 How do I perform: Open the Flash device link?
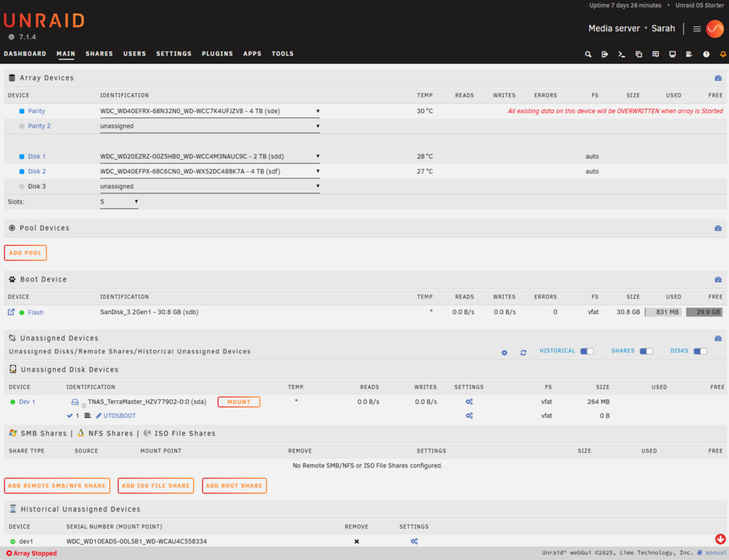36,313
